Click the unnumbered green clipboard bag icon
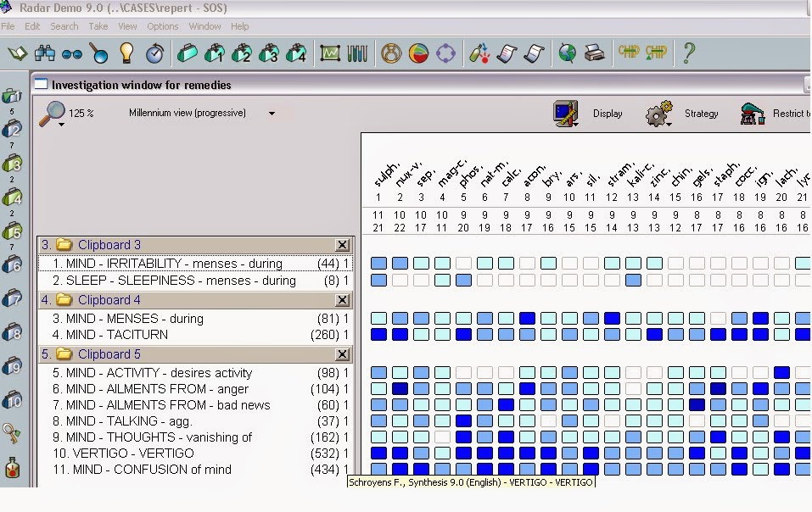The height and width of the screenshot is (512, 812). pyautogui.click(x=187, y=53)
